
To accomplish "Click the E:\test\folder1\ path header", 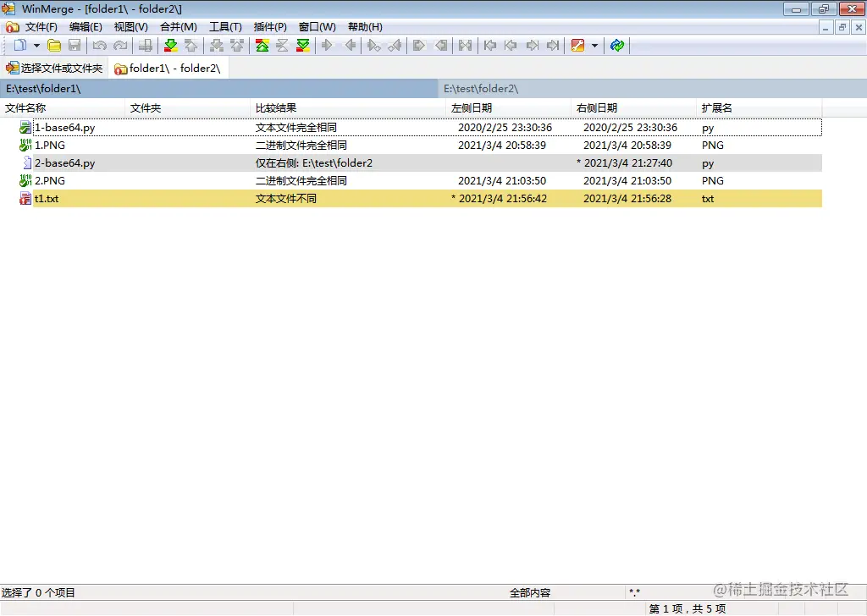I will pyautogui.click(x=219, y=88).
